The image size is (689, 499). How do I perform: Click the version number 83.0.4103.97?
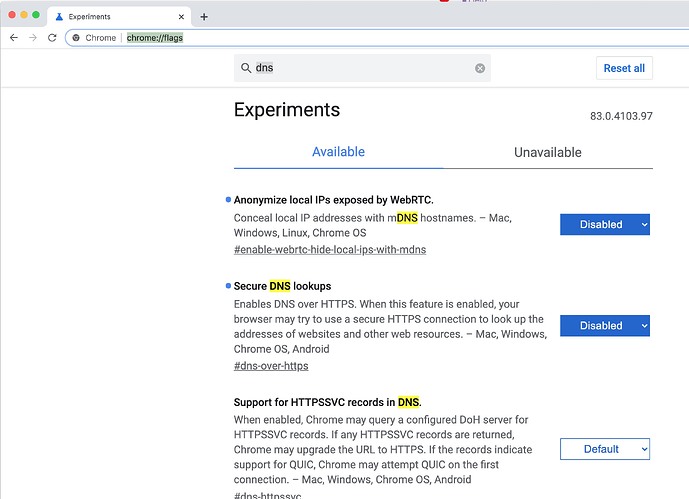621,116
